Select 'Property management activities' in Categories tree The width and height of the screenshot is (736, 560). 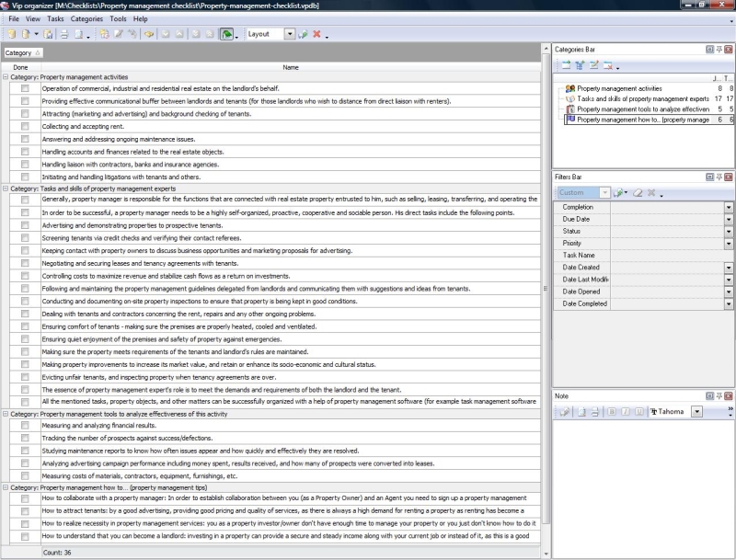(x=619, y=88)
